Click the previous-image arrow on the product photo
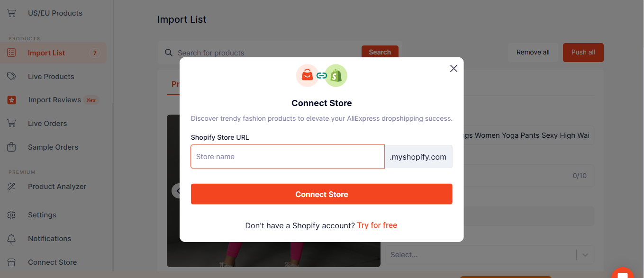 pos(179,190)
